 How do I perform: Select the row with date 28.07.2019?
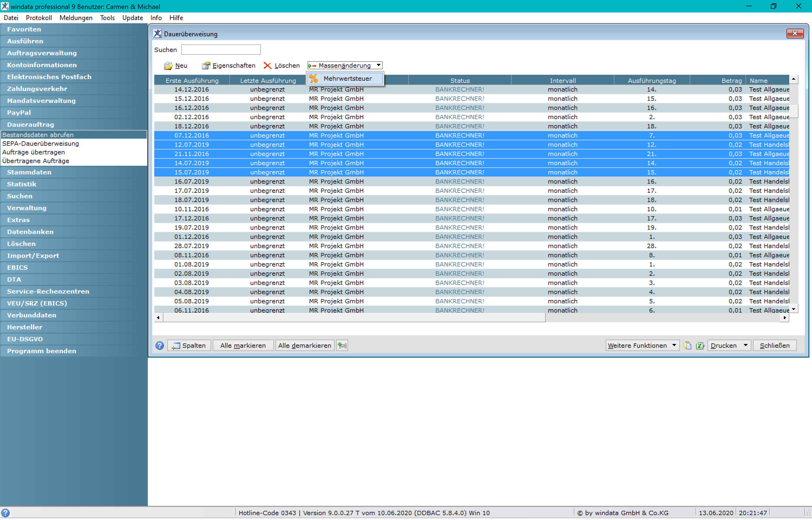pyautogui.click(x=472, y=246)
